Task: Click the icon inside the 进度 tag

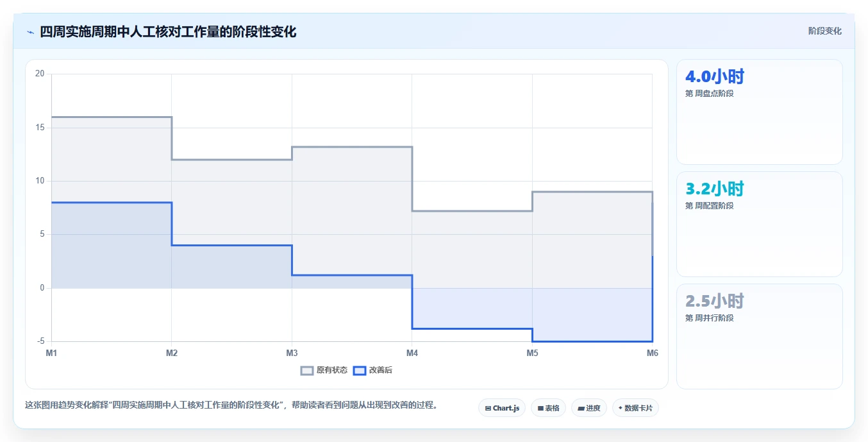Action: 581,408
